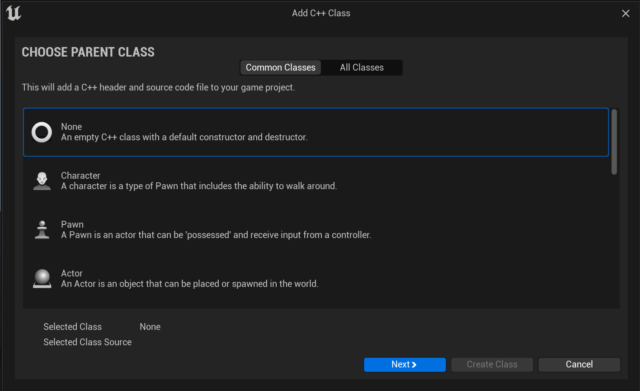This screenshot has width=640, height=391.
Task: Click the Pawn chess piece icon
Action: [x=42, y=230]
